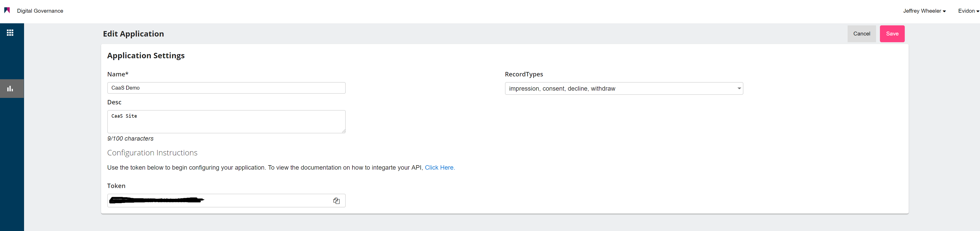Open the Jeffrey Wheeler user menu
The height and width of the screenshot is (231, 980).
tap(924, 11)
